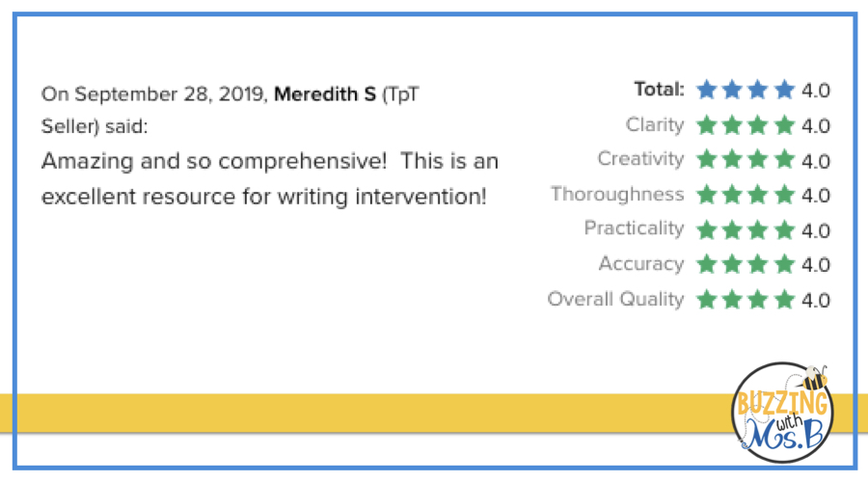Click the Practicality rating label
This screenshot has height=482, width=868.
pos(634,228)
